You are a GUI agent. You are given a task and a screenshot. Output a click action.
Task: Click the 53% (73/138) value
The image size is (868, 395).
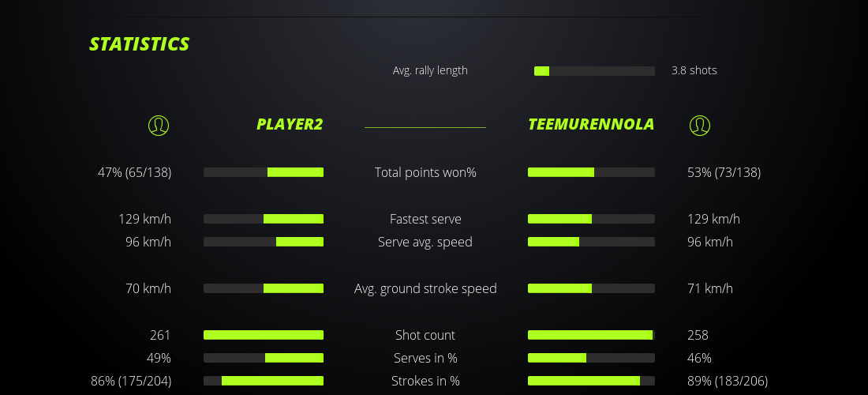724,172
